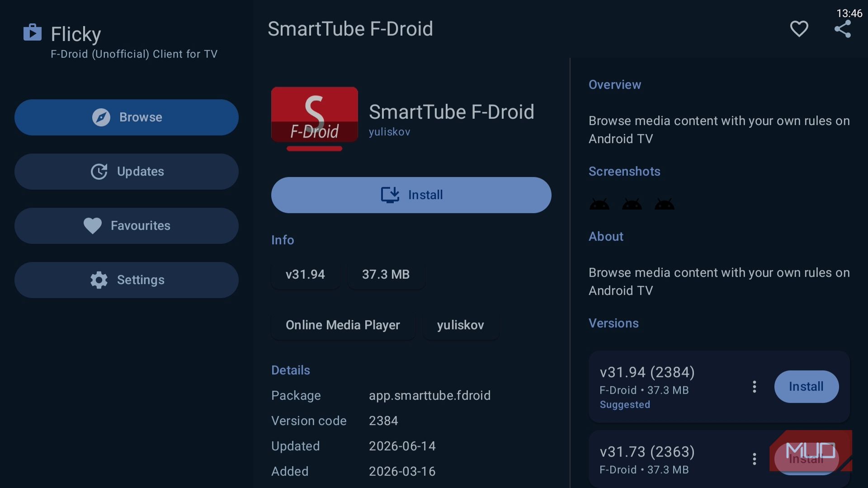868x488 pixels.
Task: Open the Favourites section
Action: click(127, 226)
